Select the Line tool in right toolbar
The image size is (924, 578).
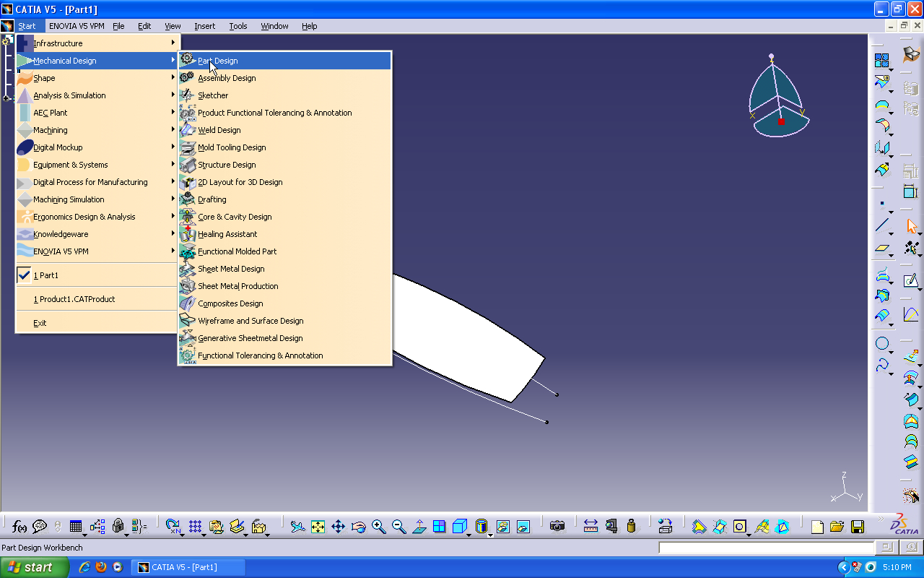(881, 225)
